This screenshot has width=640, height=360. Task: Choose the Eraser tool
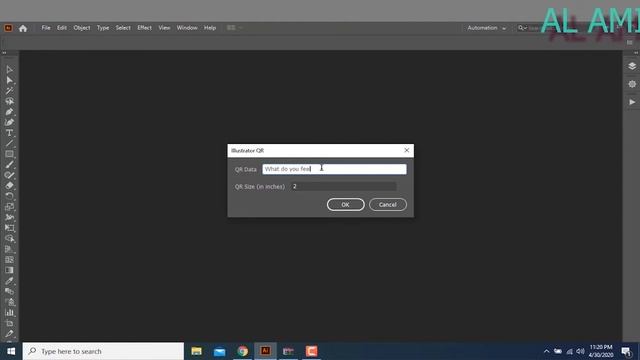click(x=9, y=186)
